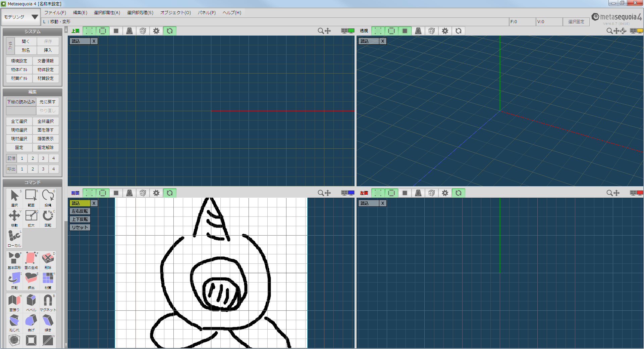Open the 材質 material command tool
644x349 pixels.
[x=48, y=281]
